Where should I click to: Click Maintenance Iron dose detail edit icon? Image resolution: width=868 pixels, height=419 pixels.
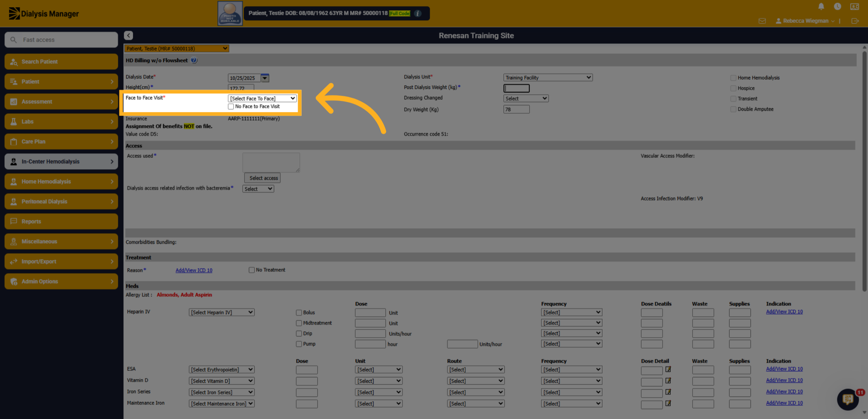(668, 403)
